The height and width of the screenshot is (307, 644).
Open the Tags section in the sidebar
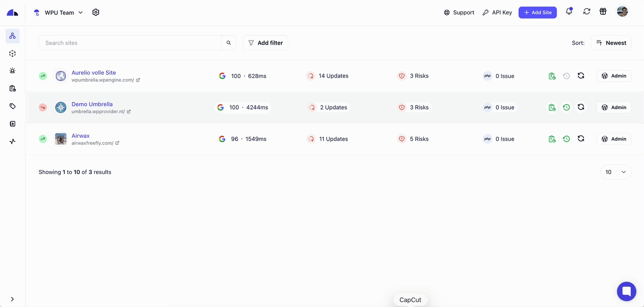coord(12,106)
